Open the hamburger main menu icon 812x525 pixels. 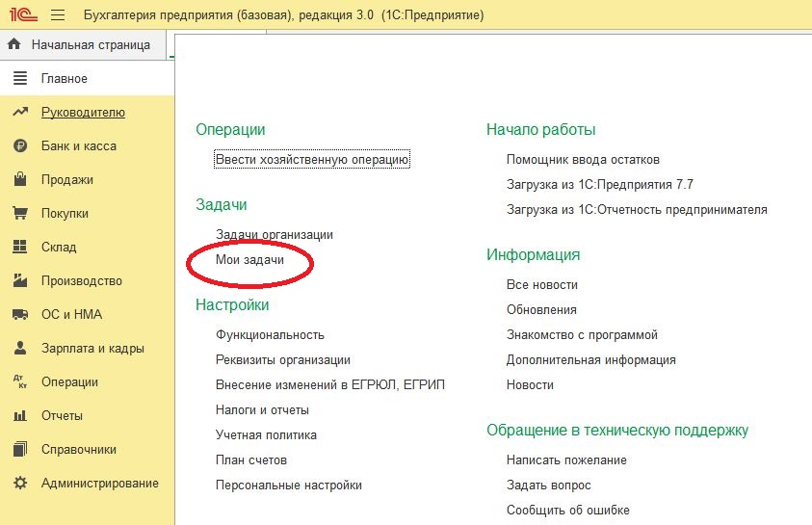[58, 15]
